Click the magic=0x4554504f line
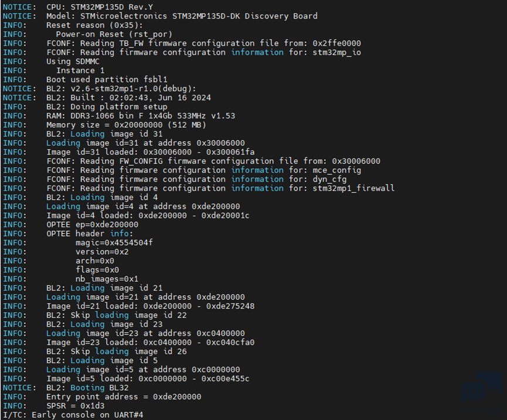Viewport: 507px width, 420px height. [x=78, y=243]
